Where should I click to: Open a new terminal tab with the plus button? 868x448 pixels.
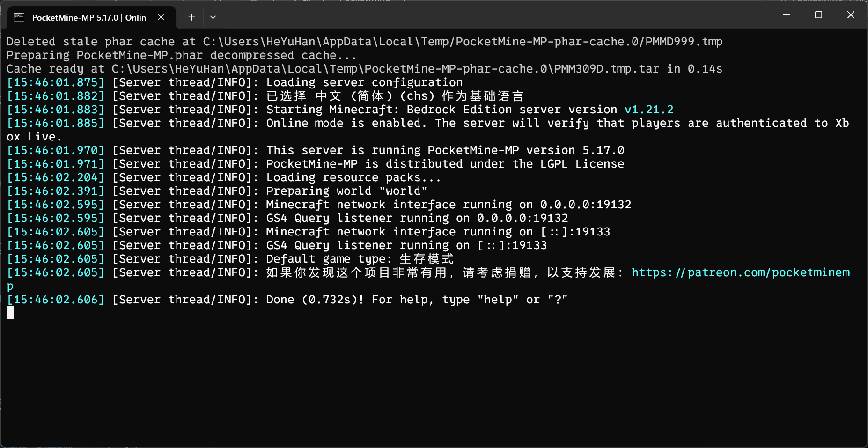pyautogui.click(x=191, y=17)
